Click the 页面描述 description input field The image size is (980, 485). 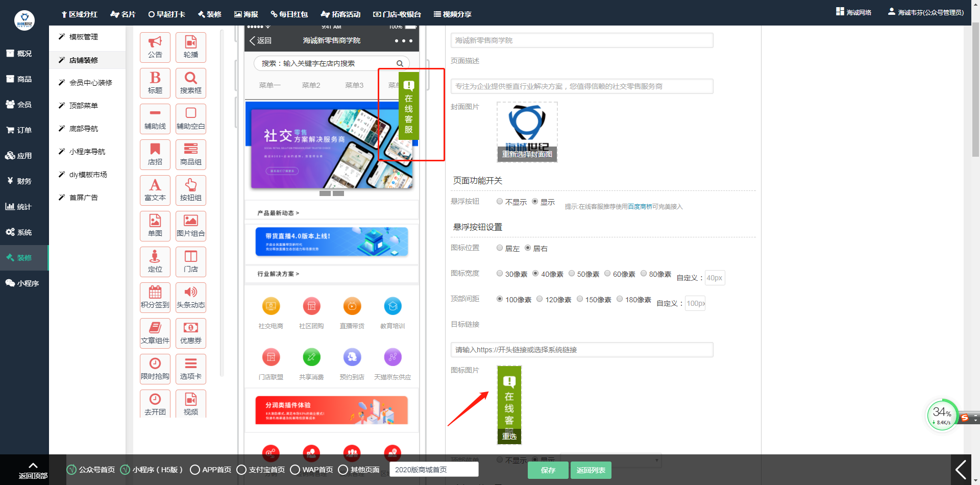pyautogui.click(x=582, y=86)
